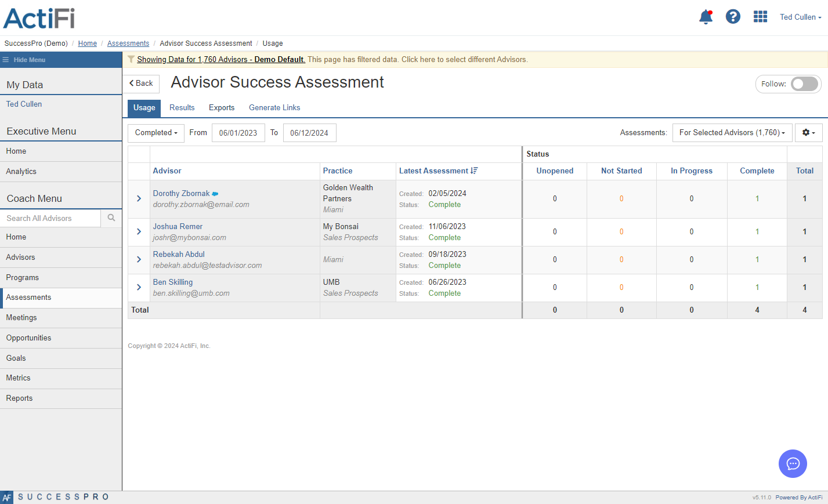Viewport: 828px width, 504px height.
Task: Open the help question mark icon
Action: (733, 16)
